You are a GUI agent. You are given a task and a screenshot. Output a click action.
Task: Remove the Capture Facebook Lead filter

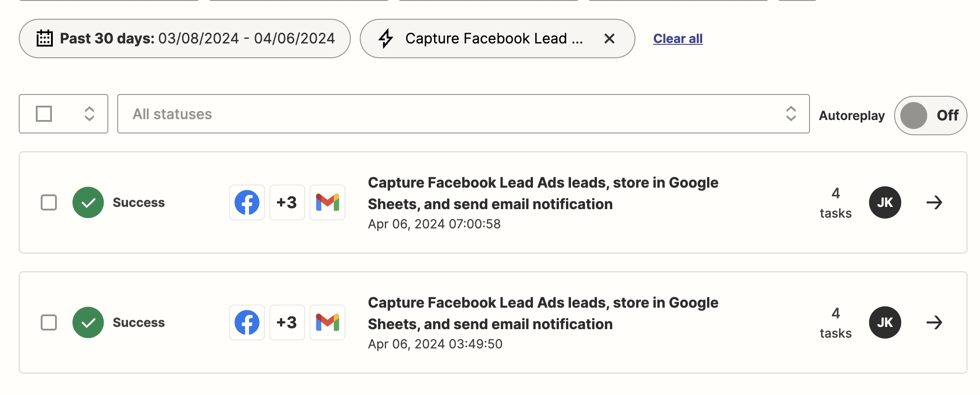tap(609, 39)
